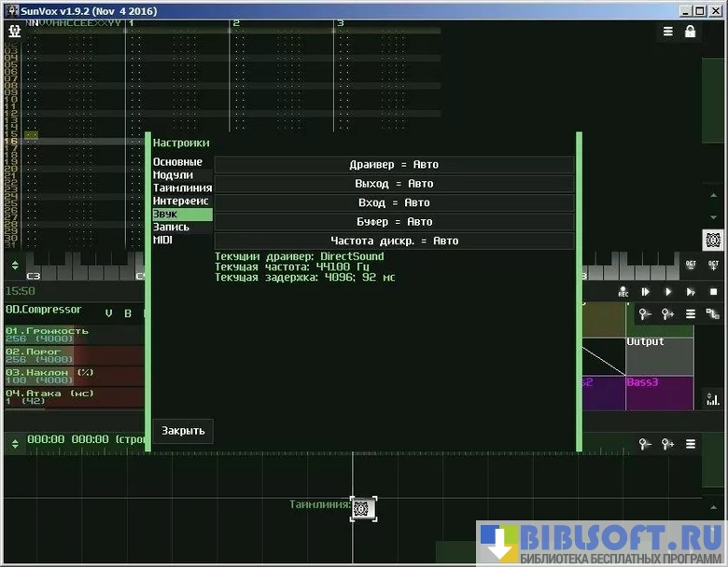Click the Выход = Авто button
This screenshot has height=567, width=728.
click(394, 184)
